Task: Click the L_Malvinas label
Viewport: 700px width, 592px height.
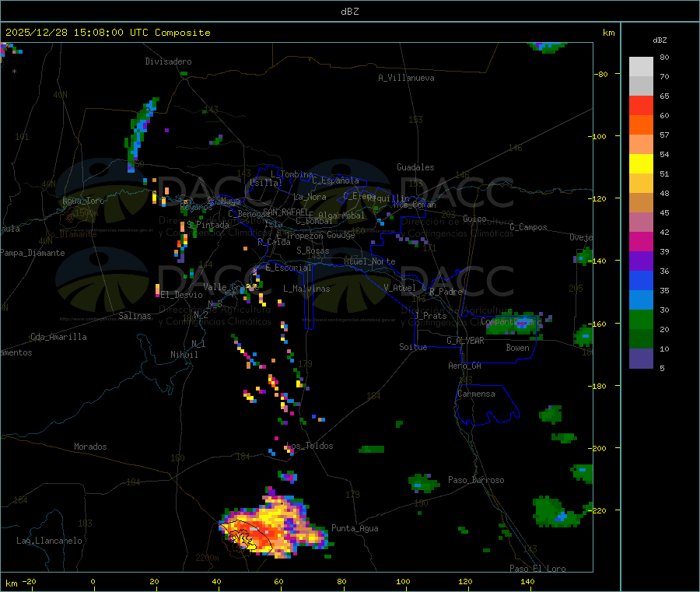Action: point(306,289)
